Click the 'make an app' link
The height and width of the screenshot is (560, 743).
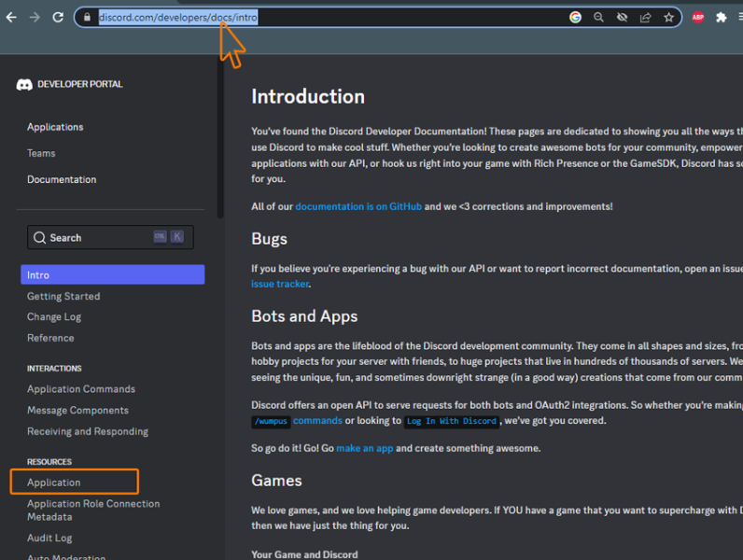pos(365,448)
